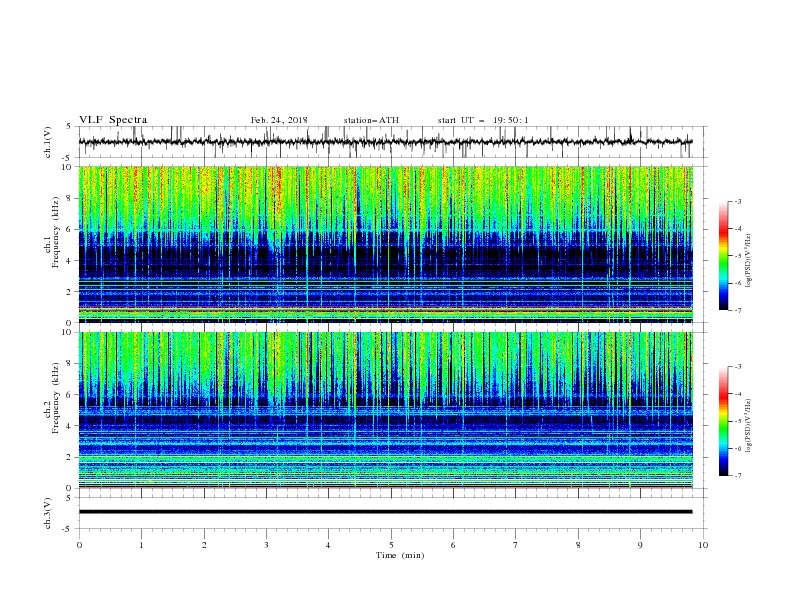This screenshot has width=792, height=612.
Task: Click the ch.1 frequency axis "8" tick label
Action: click(71, 198)
